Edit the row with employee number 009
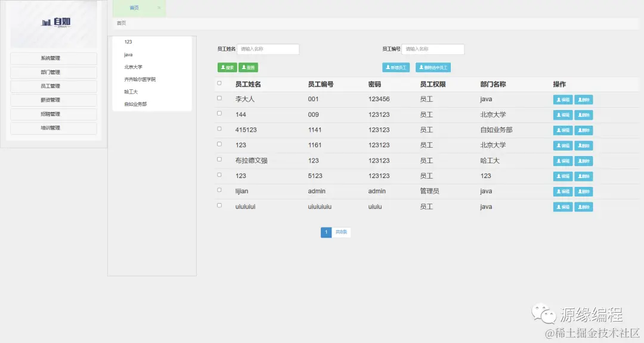This screenshot has width=644, height=343. pyautogui.click(x=563, y=115)
